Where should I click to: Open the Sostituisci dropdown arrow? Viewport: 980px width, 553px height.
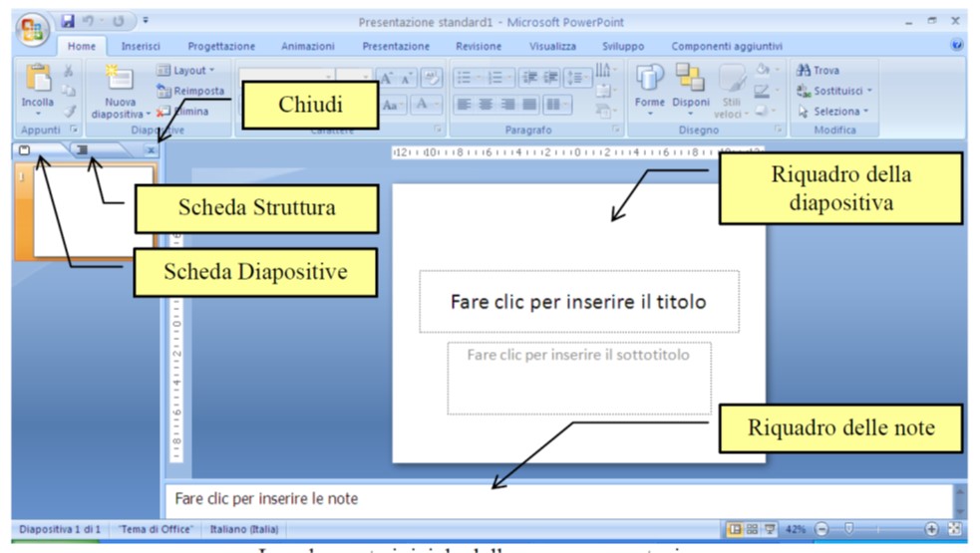pyautogui.click(x=869, y=91)
